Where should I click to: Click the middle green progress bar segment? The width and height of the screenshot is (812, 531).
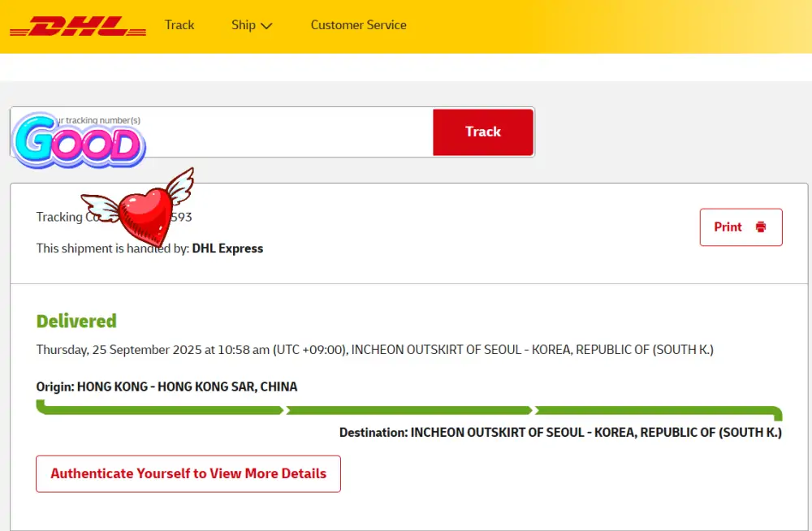(x=408, y=410)
